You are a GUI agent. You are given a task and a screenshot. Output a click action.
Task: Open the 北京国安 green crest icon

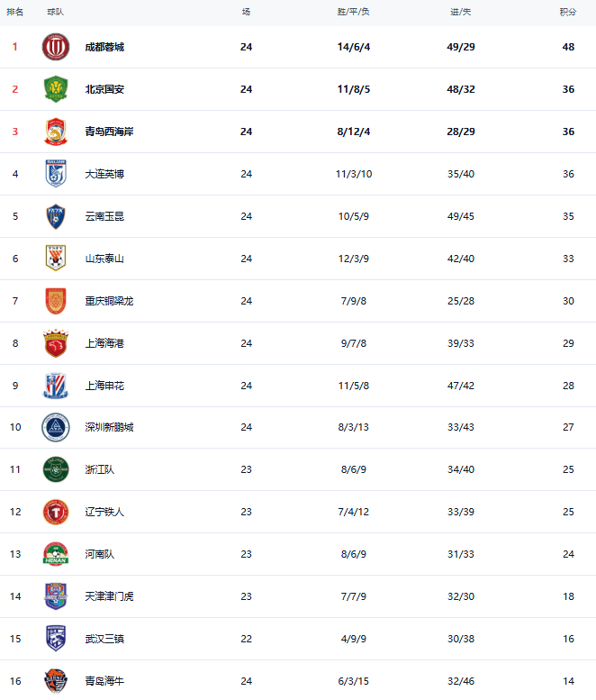click(x=56, y=89)
